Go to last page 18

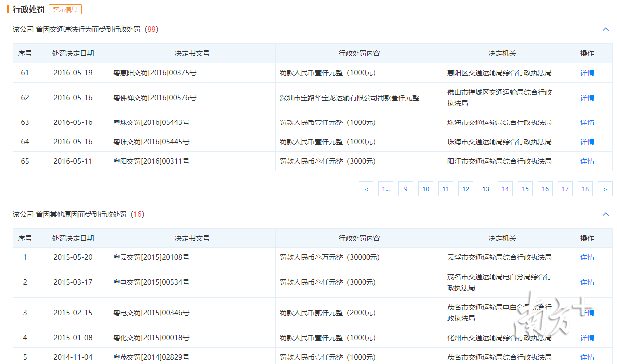pos(585,189)
